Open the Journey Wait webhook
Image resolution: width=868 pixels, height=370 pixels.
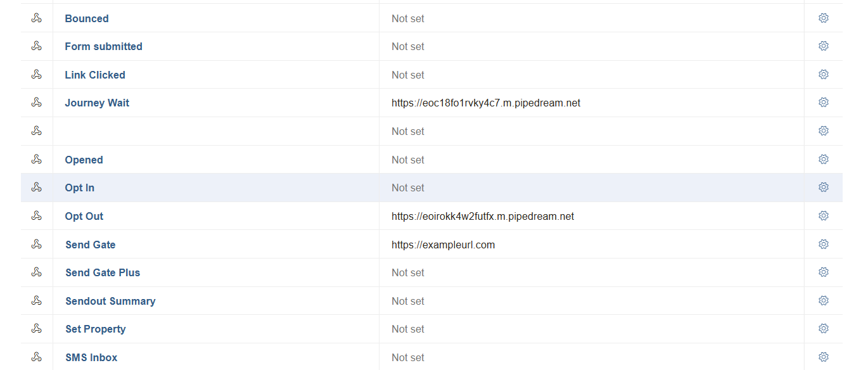[x=97, y=103]
